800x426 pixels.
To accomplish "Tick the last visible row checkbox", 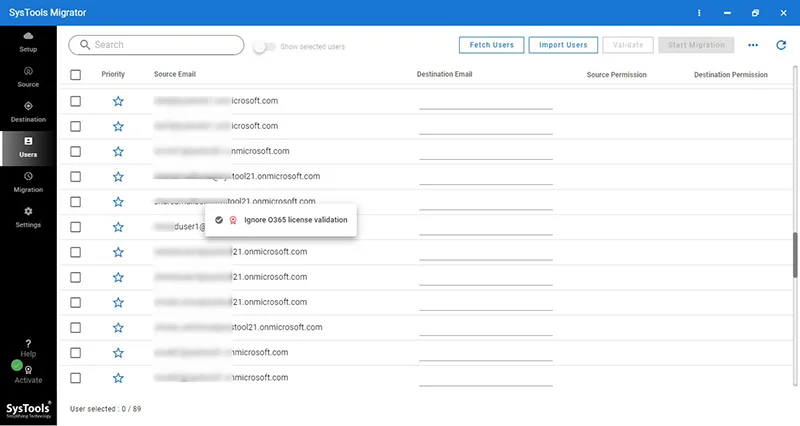I will coord(76,378).
